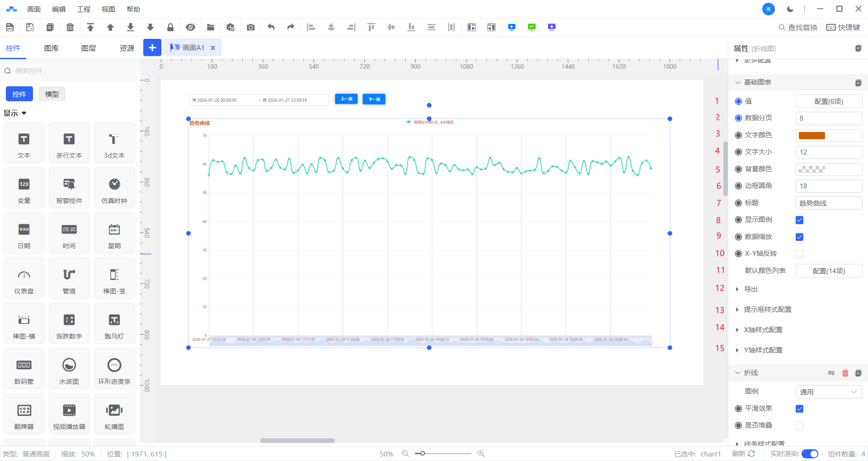Viewport: 868px width, 461px height.
Task: Click the trash delete icon in the toolbar
Action: click(70, 27)
